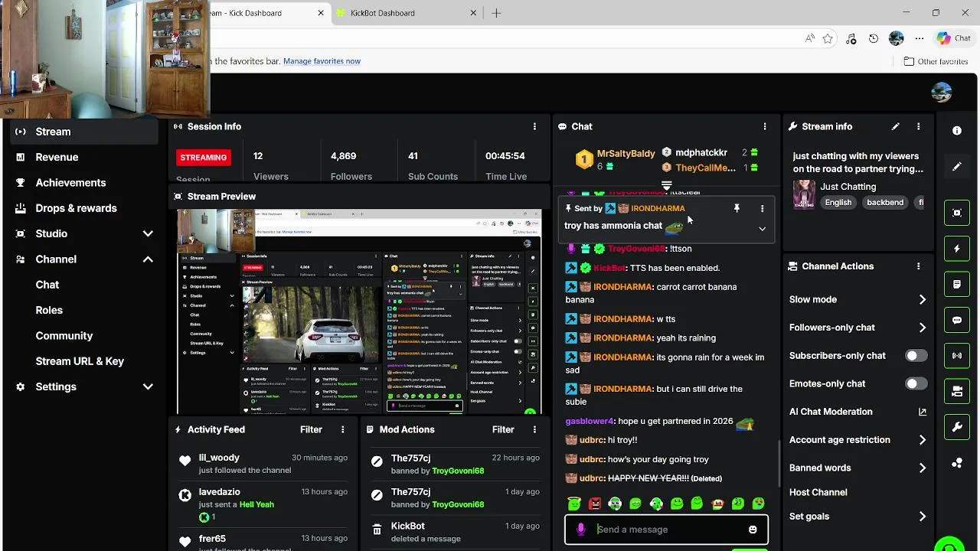Click the backbend stream tag
The image size is (980, 551).
[x=885, y=202]
